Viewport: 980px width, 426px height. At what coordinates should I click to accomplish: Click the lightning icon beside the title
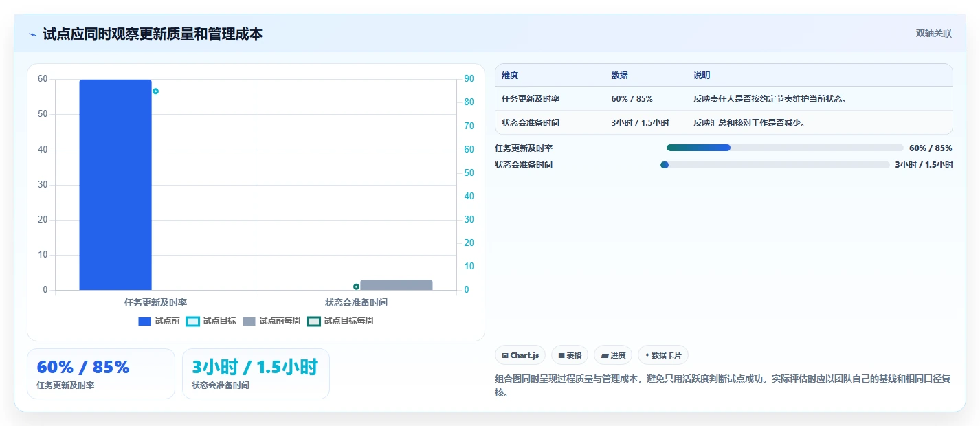coord(33,34)
